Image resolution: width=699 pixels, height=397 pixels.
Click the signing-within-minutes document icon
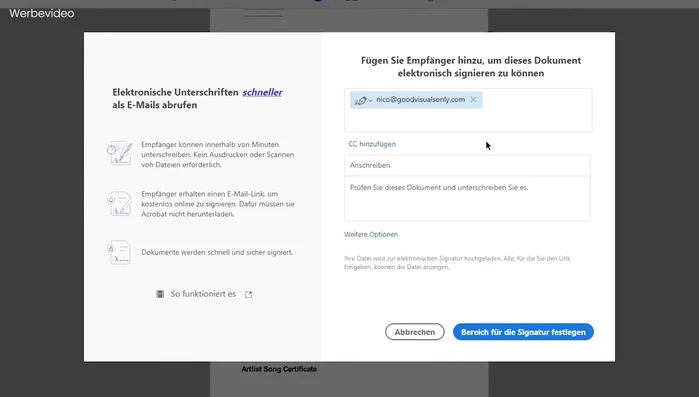tap(119, 153)
